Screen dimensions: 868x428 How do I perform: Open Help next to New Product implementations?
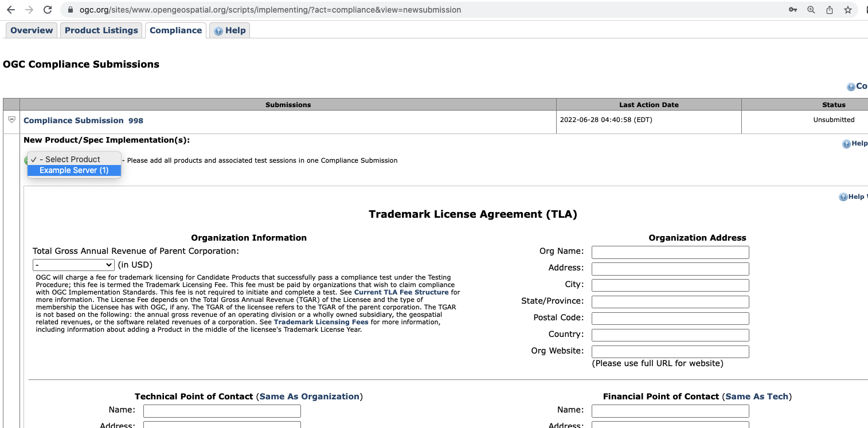855,144
